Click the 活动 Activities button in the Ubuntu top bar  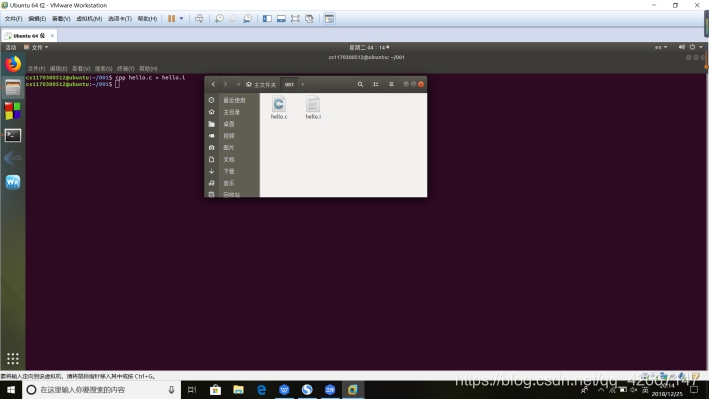click(10, 47)
